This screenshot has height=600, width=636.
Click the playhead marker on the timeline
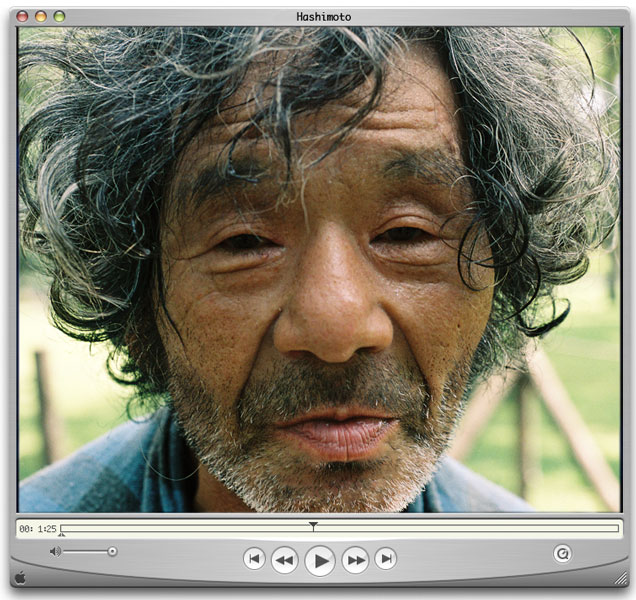click(313, 526)
